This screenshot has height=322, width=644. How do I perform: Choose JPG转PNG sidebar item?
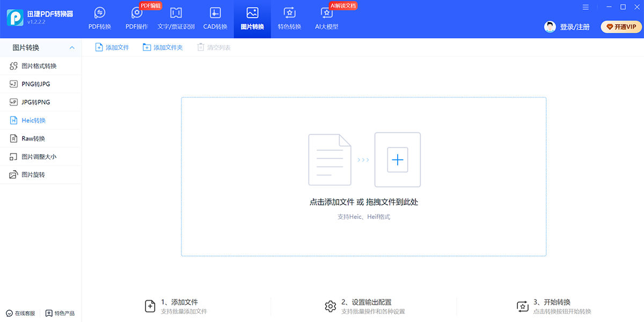[x=35, y=102]
